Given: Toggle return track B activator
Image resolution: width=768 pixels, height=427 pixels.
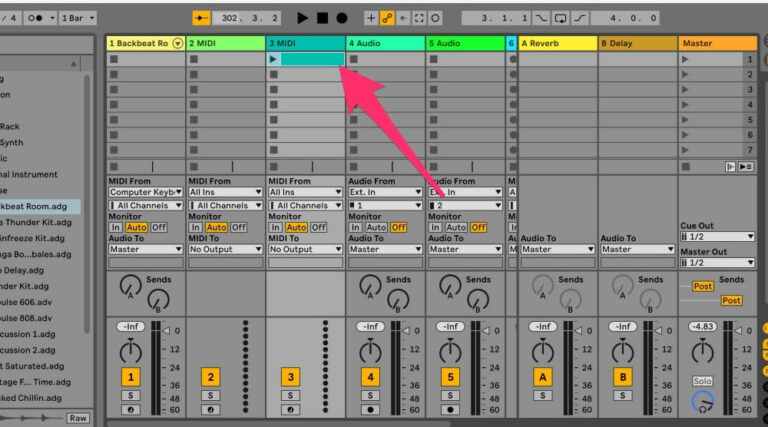Looking at the screenshot, I should point(623,377).
